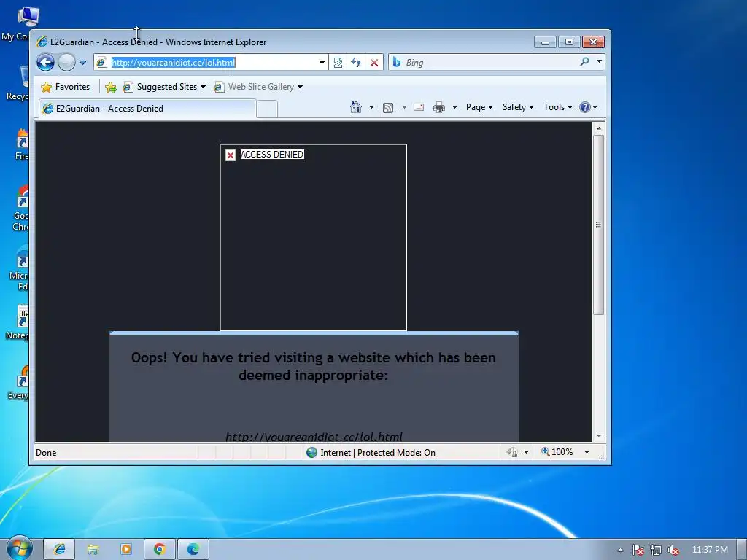
Task: Switch to Internet Explorer taskbar button
Action: [60, 550]
